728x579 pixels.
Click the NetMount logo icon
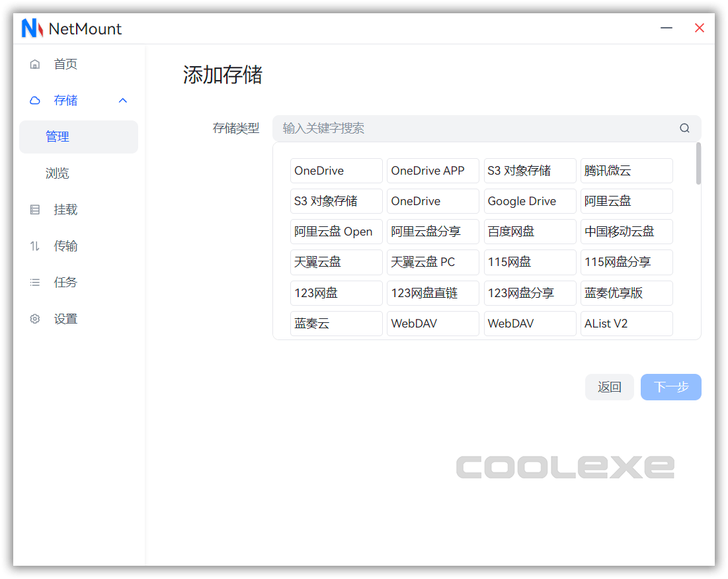coord(31,28)
